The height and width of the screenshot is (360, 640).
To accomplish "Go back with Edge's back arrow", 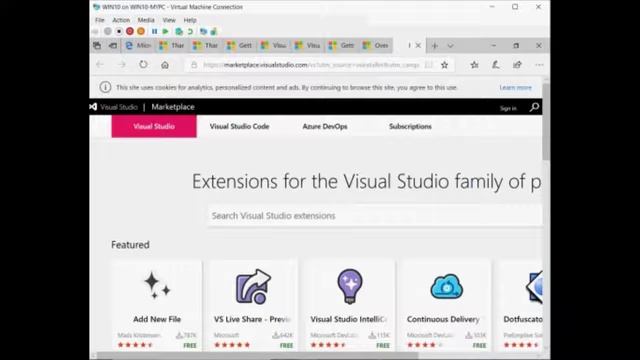I will pos(100,65).
